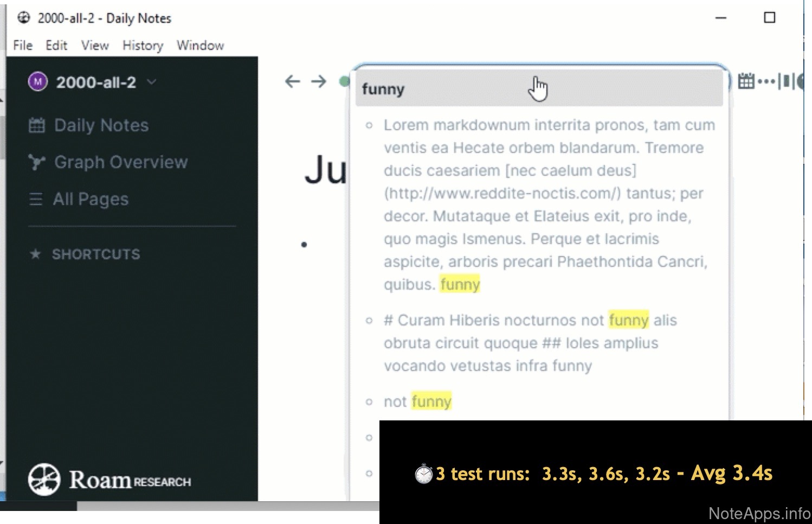Open the History menu
812x524 pixels.
point(143,46)
